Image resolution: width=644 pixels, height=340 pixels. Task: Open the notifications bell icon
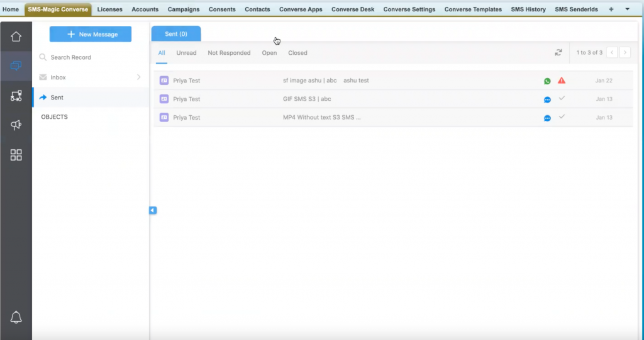(x=16, y=317)
